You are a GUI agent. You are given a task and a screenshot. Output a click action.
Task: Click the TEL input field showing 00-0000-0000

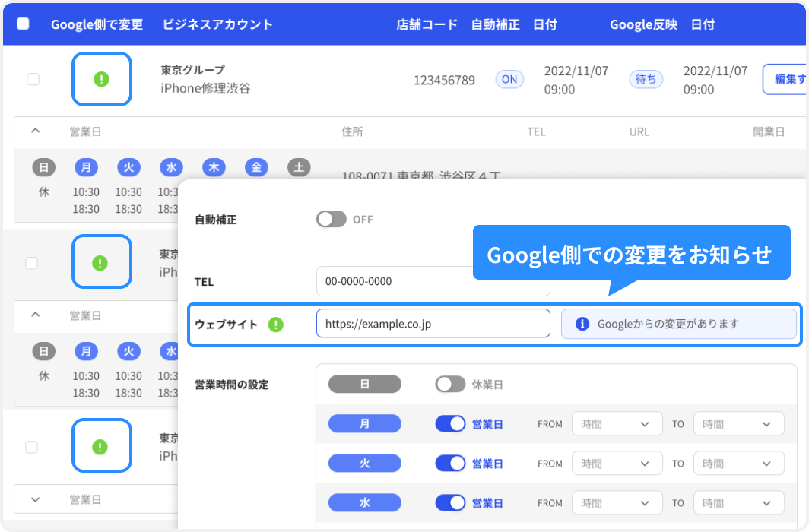[433, 281]
